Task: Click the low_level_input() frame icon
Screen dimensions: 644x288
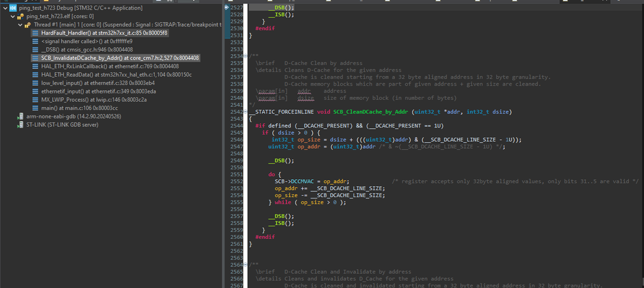Action: [35, 82]
